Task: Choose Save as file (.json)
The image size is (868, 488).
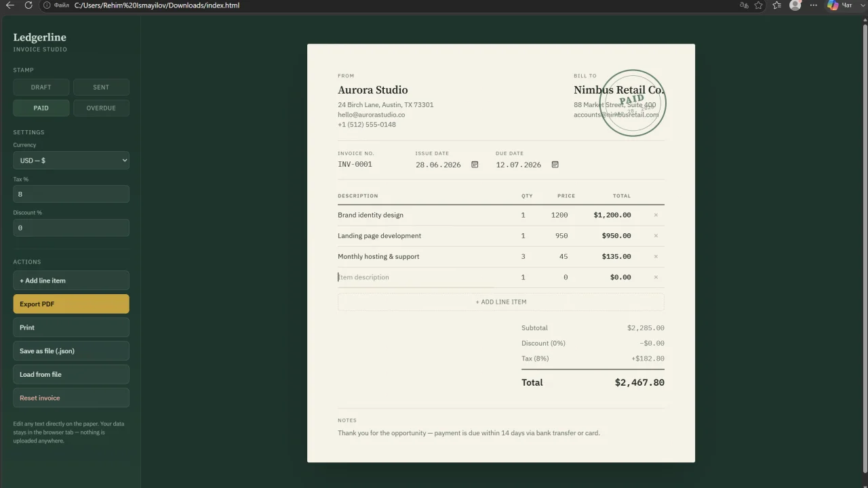Action: 71,351
